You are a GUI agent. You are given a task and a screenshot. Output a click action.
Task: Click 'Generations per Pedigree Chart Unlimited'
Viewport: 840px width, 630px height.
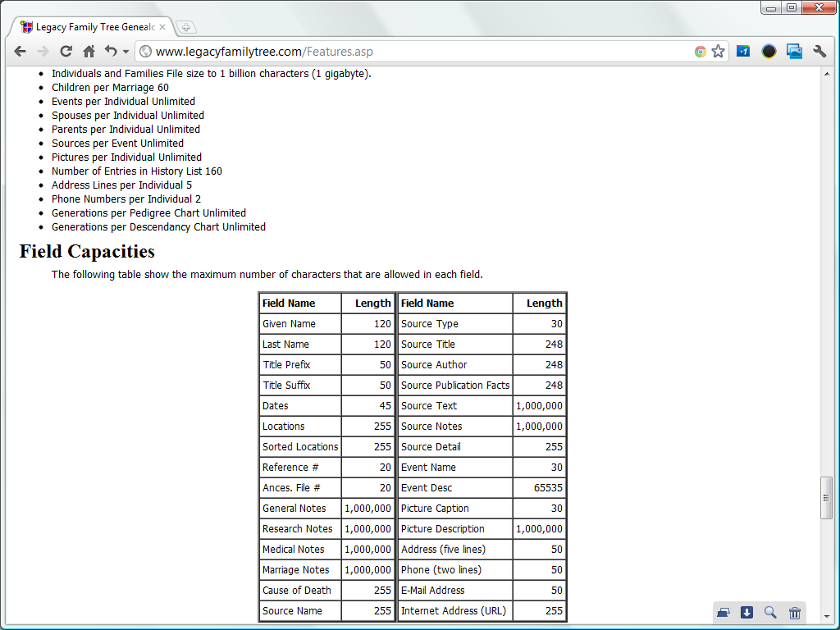point(149,212)
